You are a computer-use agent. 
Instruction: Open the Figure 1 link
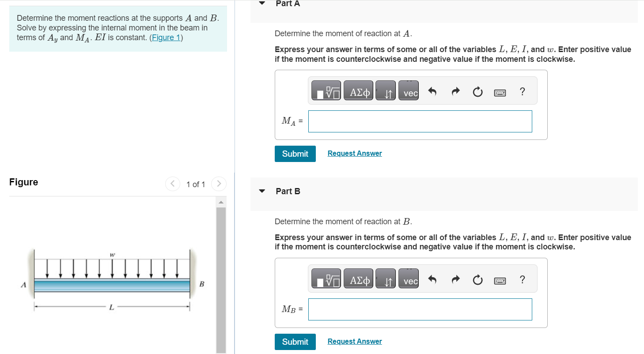pyautogui.click(x=166, y=37)
